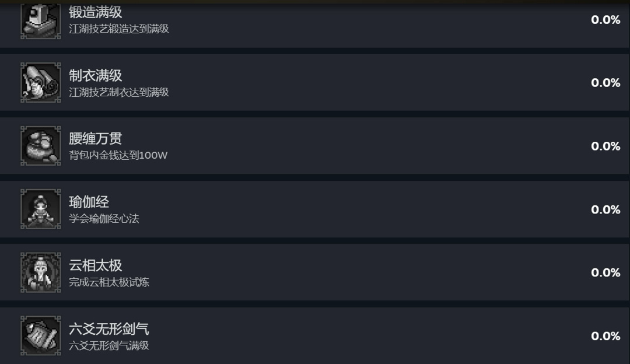Click the description 学会瑜伽经心法
The width and height of the screenshot is (630, 364).
pyautogui.click(x=104, y=219)
